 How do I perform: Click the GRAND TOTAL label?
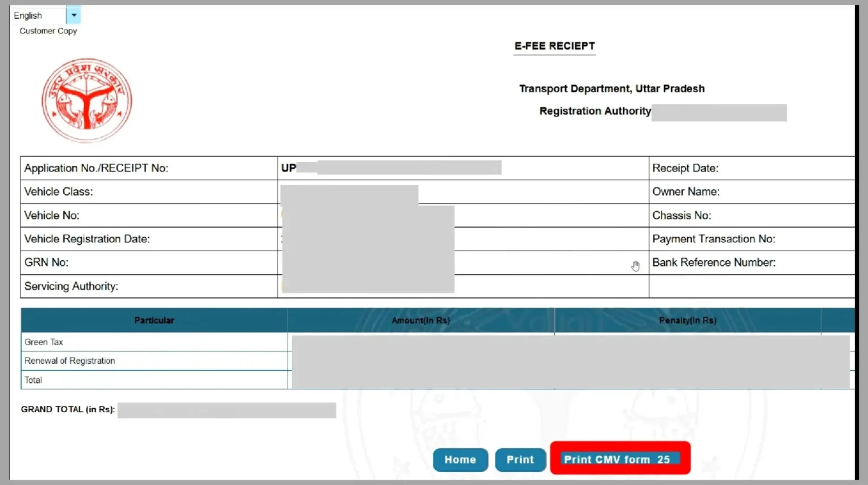click(x=68, y=409)
